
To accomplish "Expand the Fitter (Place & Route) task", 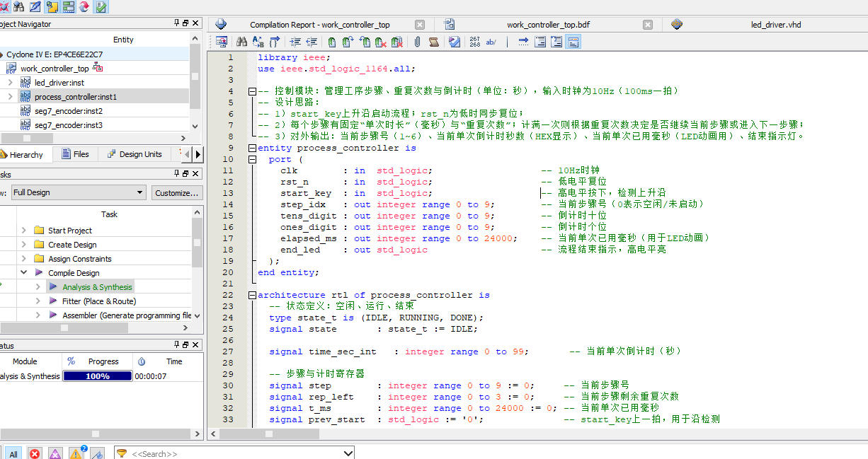I will tap(38, 301).
